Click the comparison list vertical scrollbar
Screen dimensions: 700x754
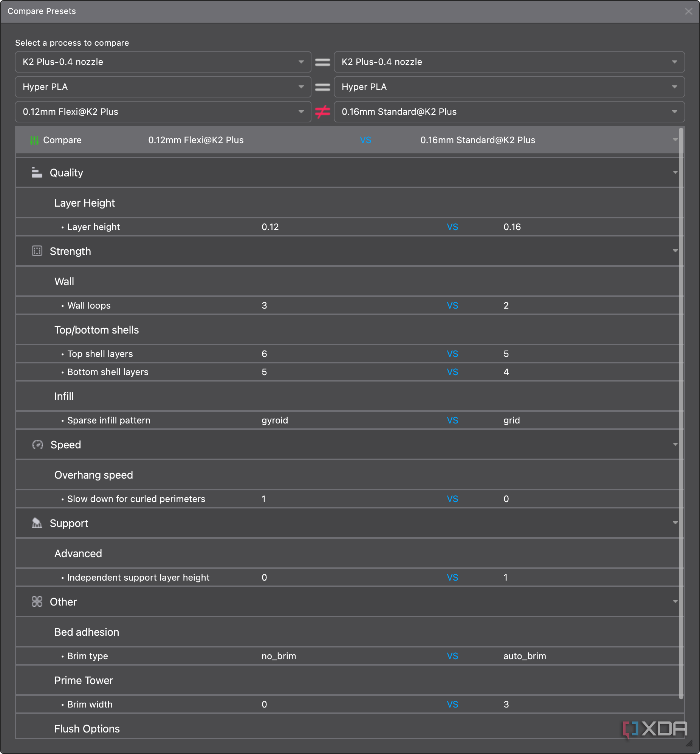tap(681, 413)
